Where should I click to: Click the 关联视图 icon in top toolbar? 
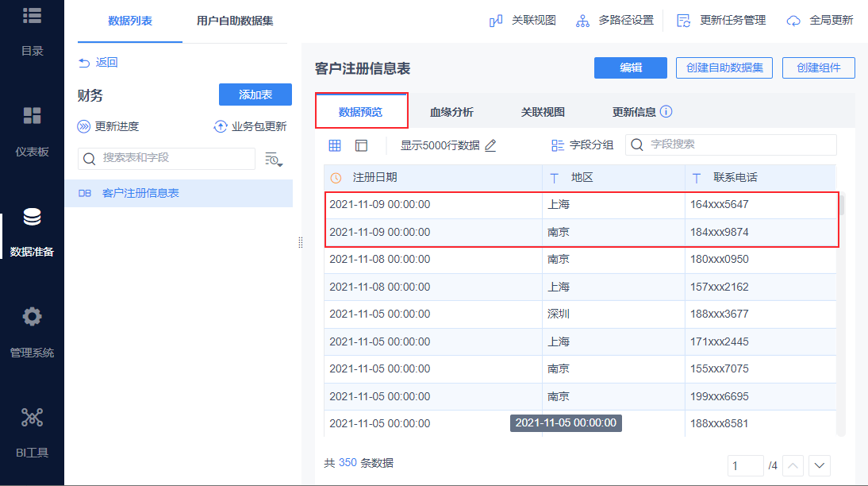pos(496,21)
